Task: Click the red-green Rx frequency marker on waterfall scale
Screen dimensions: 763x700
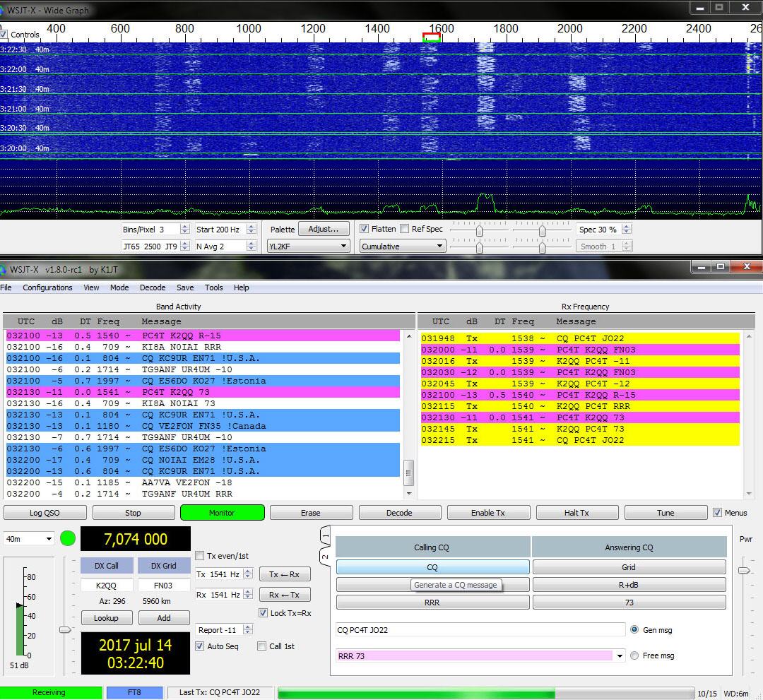Action: tap(431, 38)
